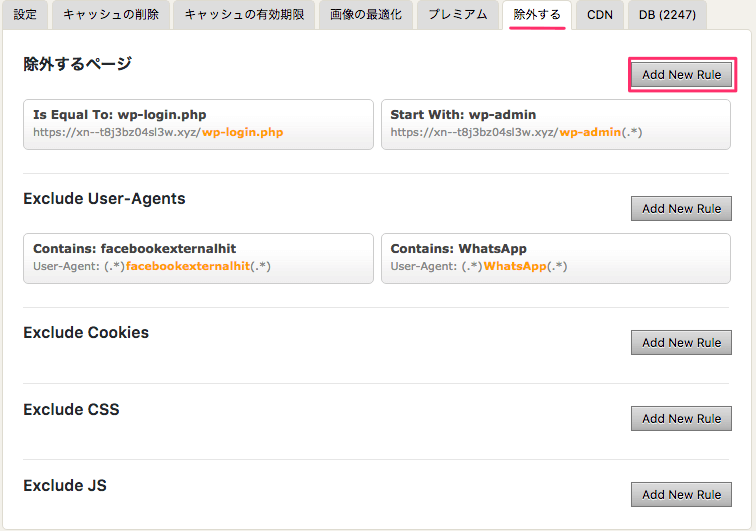
Task: Add New Rule for 除外するページ
Action: [681, 75]
